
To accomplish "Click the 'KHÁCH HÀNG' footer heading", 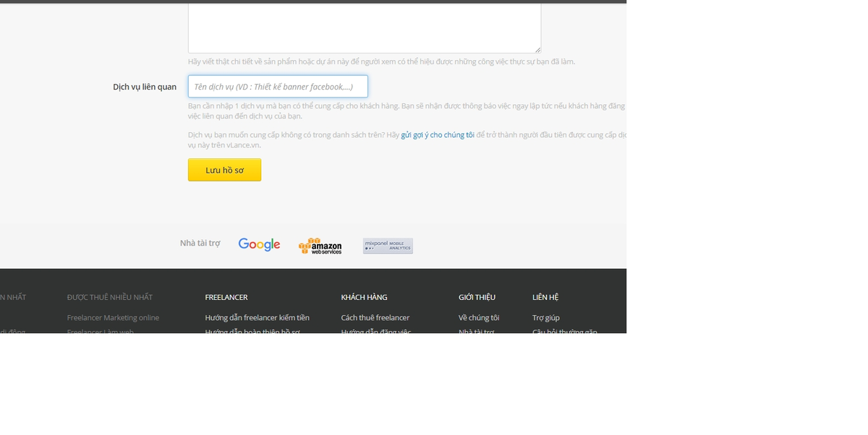I will pos(364,297).
